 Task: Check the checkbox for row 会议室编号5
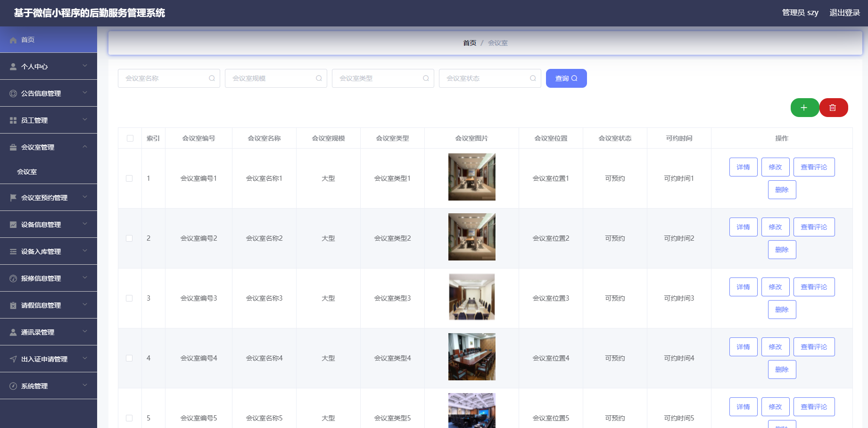pos(129,418)
